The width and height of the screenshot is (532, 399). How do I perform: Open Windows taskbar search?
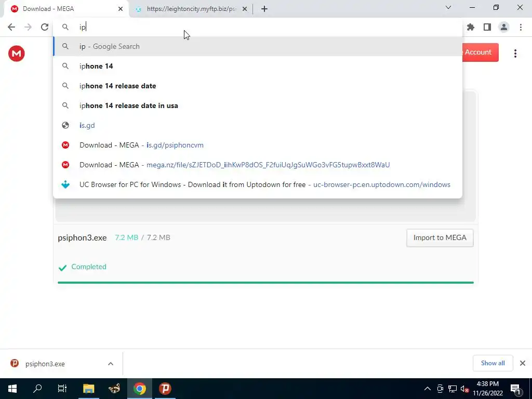37,389
